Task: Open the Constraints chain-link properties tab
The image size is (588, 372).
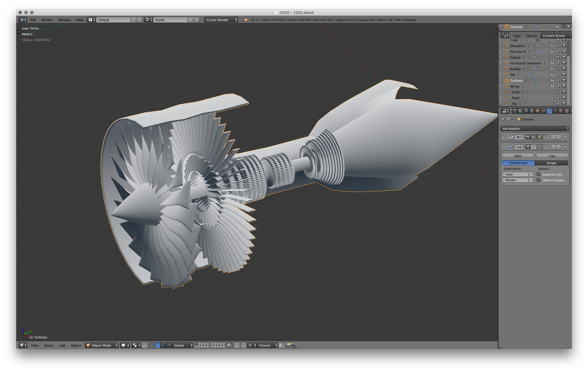Action: pyautogui.click(x=544, y=111)
